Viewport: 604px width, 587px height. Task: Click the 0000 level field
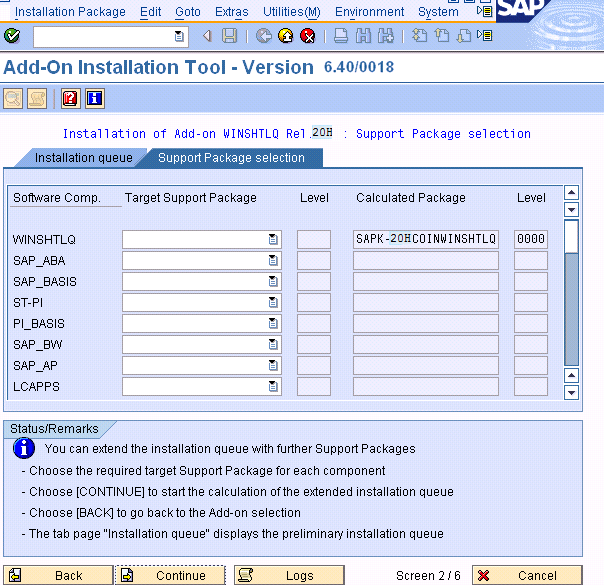pyautogui.click(x=531, y=239)
